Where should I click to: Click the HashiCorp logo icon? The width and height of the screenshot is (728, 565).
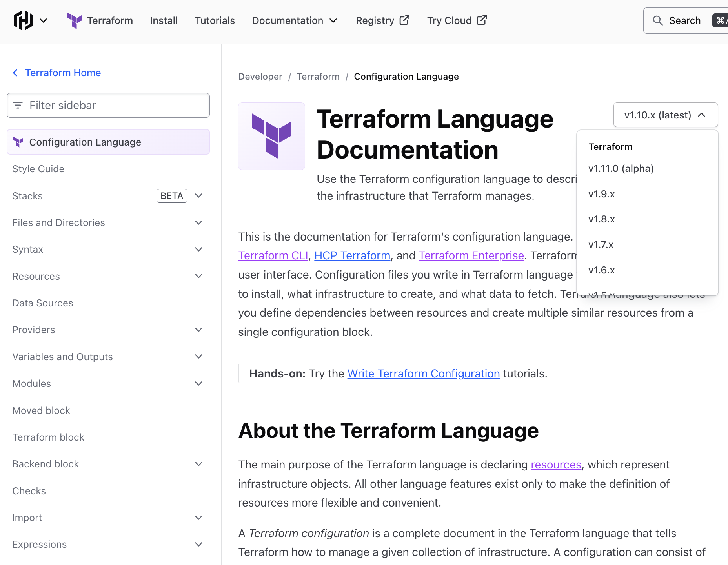(x=23, y=20)
